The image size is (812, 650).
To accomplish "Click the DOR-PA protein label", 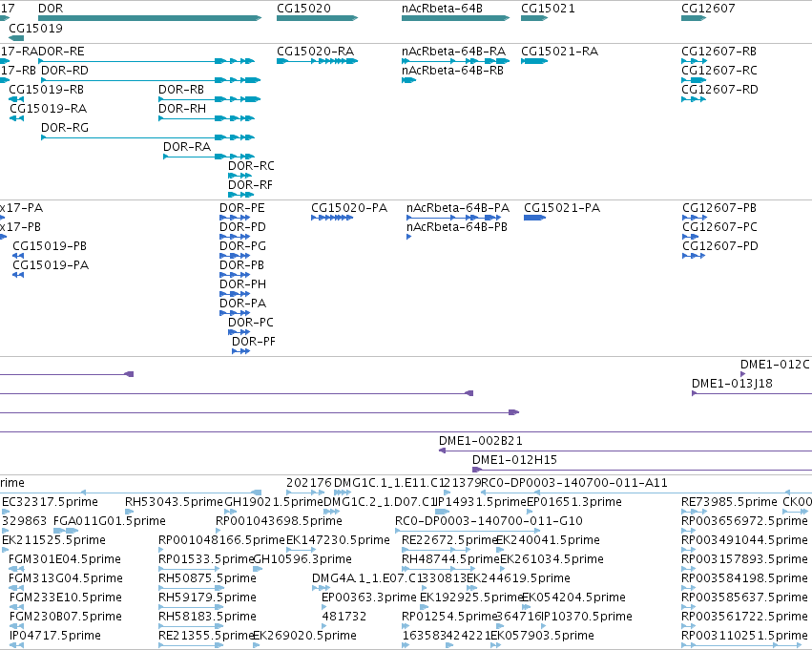I will pyautogui.click(x=243, y=304).
